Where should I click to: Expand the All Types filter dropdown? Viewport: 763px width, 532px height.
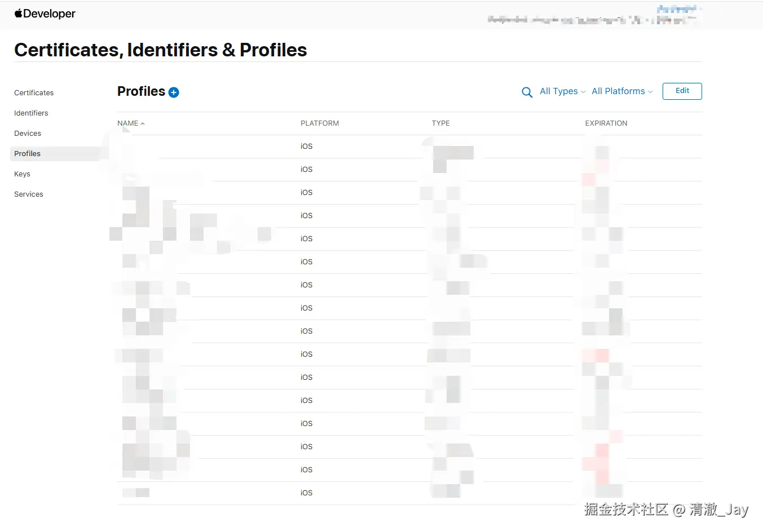pos(563,91)
